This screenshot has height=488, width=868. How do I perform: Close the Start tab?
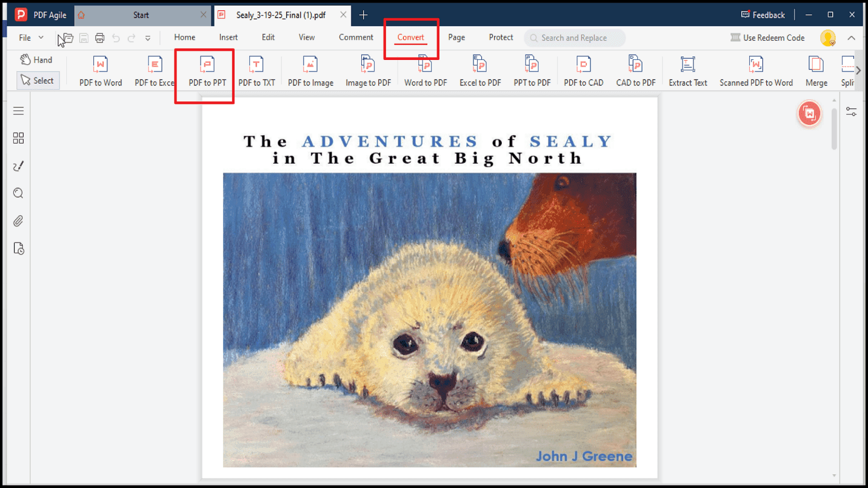(x=204, y=15)
